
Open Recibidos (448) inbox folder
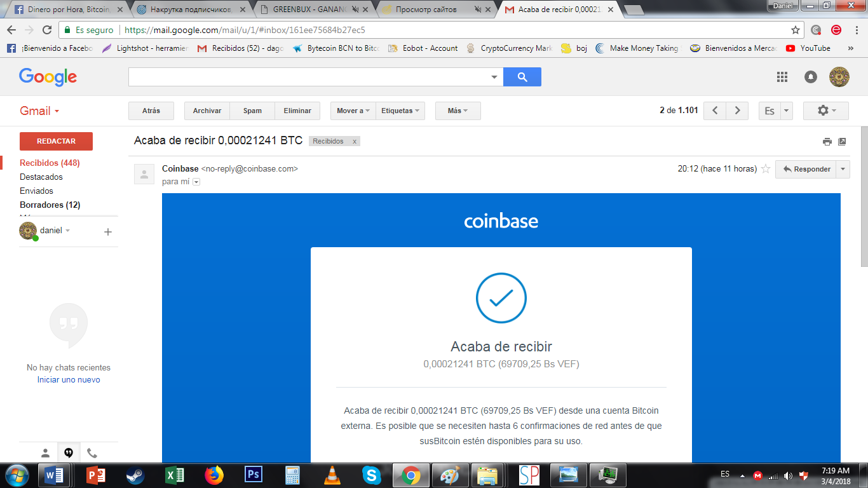tap(50, 163)
